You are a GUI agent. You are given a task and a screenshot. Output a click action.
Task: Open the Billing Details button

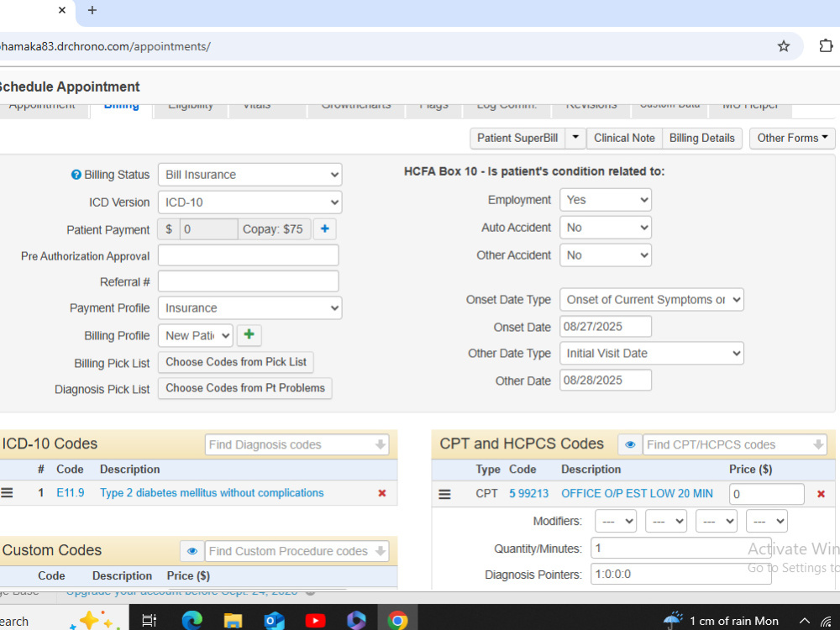pyautogui.click(x=701, y=138)
